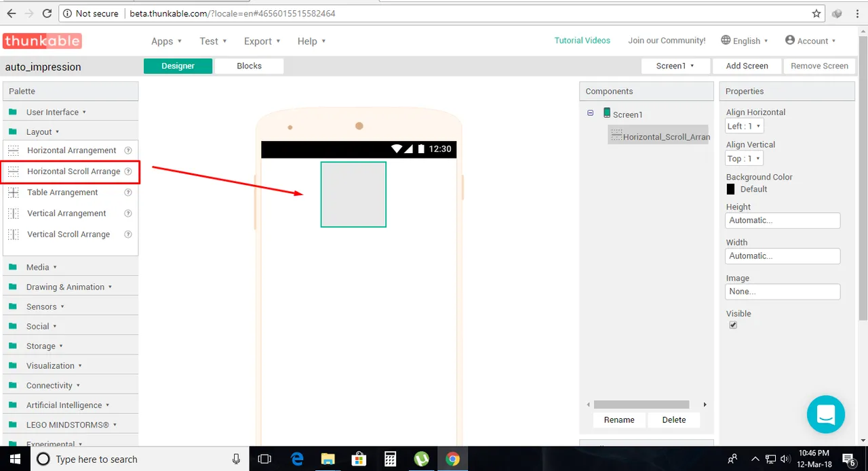Toggle the Visible checkbox
This screenshot has height=471, width=868.
pos(733,325)
